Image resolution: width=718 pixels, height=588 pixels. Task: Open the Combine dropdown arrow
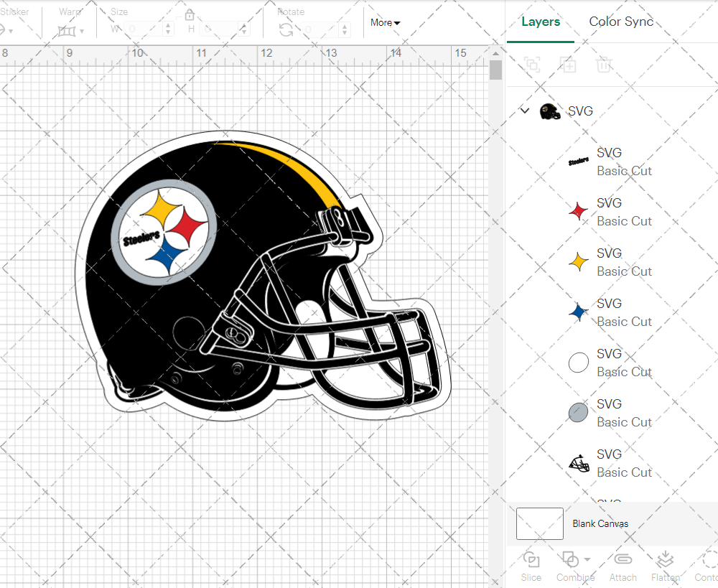[587, 559]
